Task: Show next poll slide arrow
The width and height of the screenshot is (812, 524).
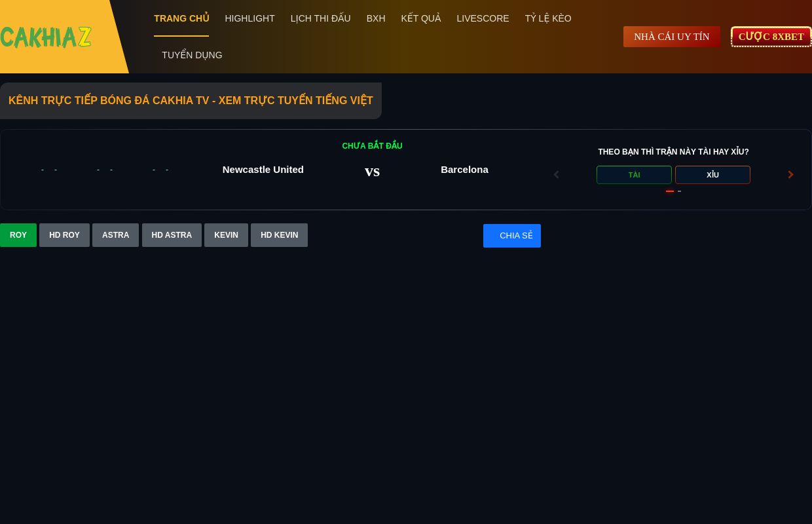Action: [x=790, y=174]
